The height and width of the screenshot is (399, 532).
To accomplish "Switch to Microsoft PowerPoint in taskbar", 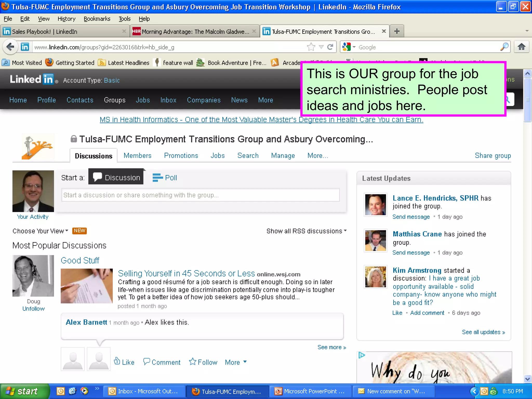I will click(x=311, y=391).
